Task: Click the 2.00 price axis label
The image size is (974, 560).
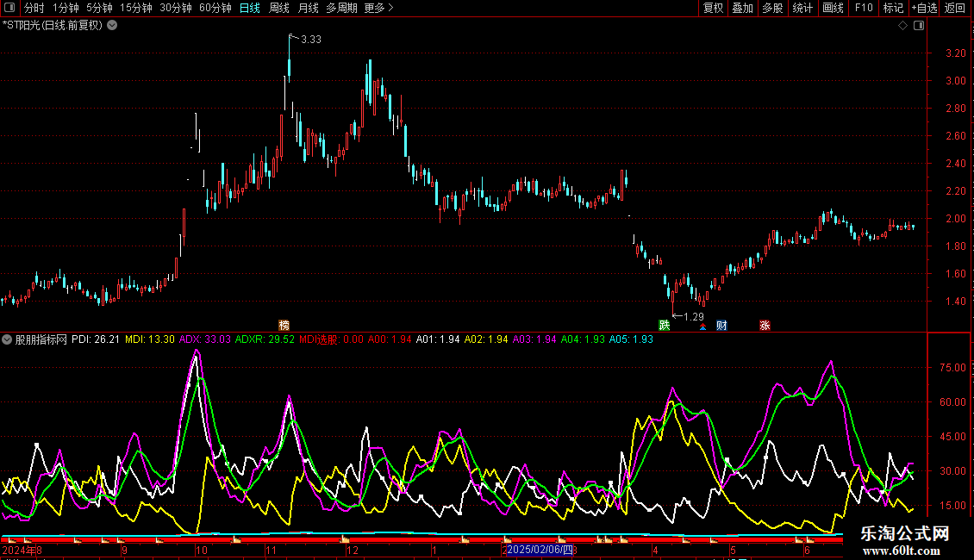Action: 956,219
